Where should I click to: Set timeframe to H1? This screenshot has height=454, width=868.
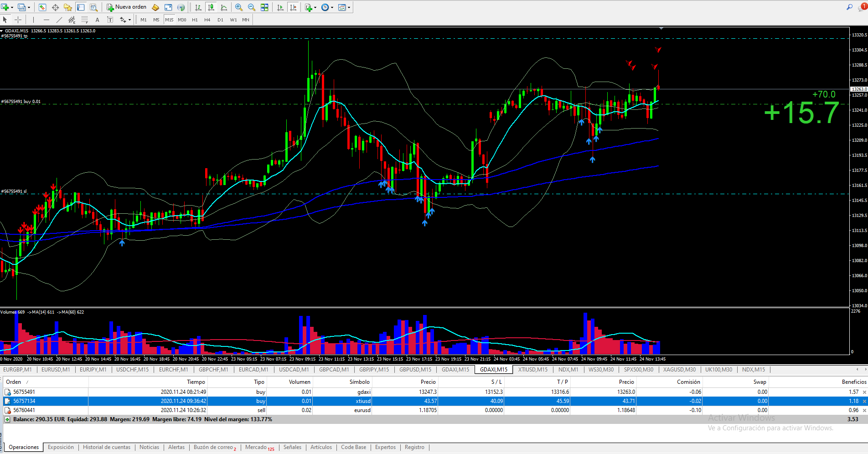(x=195, y=20)
